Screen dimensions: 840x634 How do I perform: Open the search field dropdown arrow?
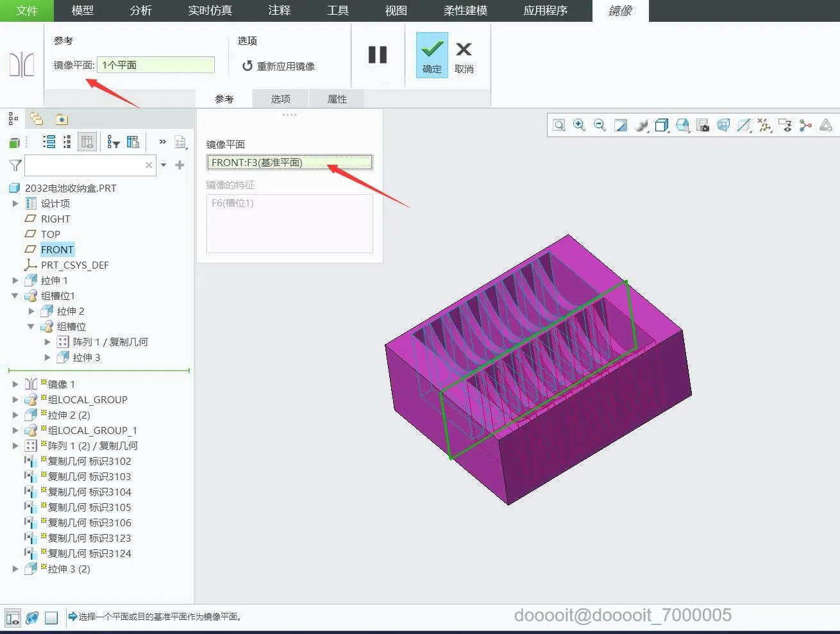[164, 165]
